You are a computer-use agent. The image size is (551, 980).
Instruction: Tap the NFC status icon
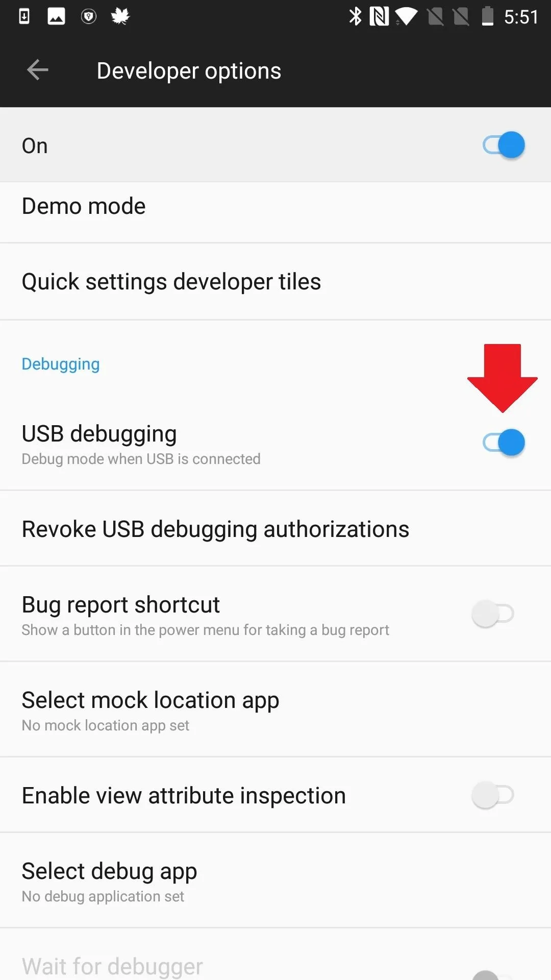[379, 16]
